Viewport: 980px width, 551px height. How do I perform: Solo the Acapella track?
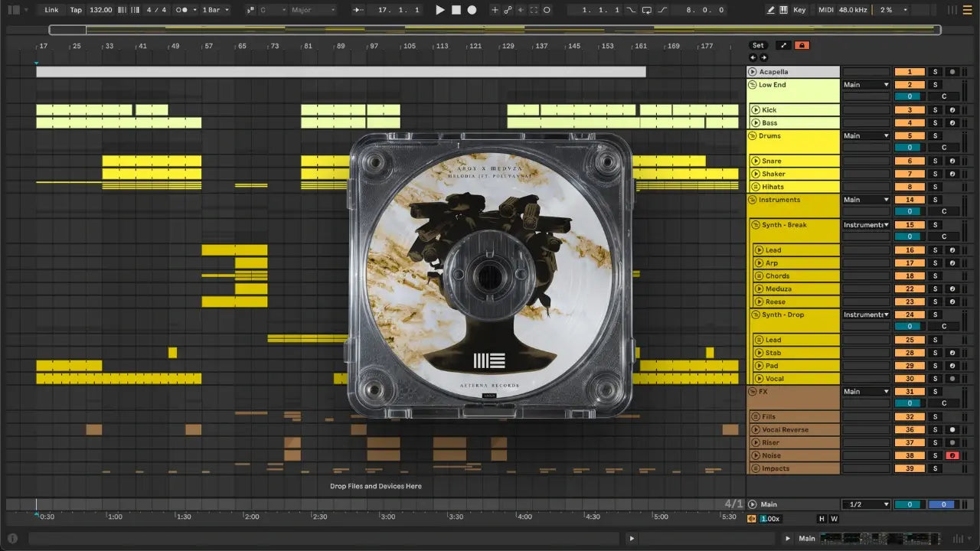point(934,72)
